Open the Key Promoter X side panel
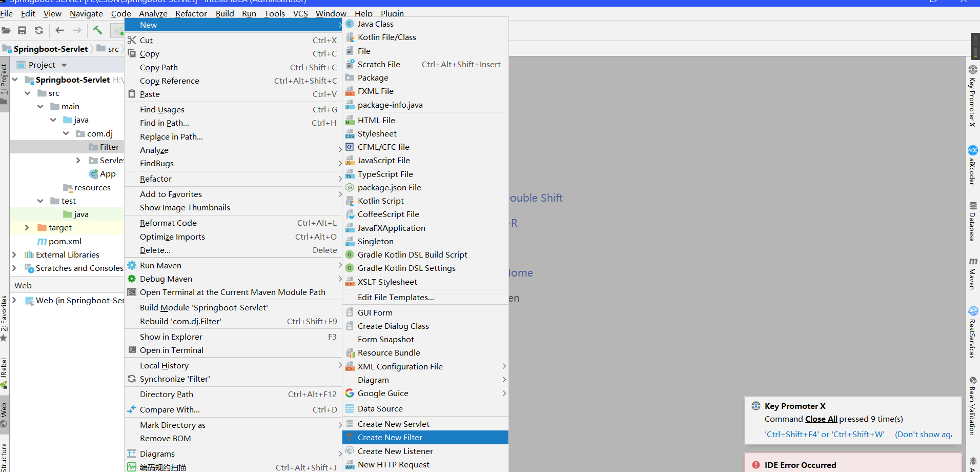 [x=972, y=96]
